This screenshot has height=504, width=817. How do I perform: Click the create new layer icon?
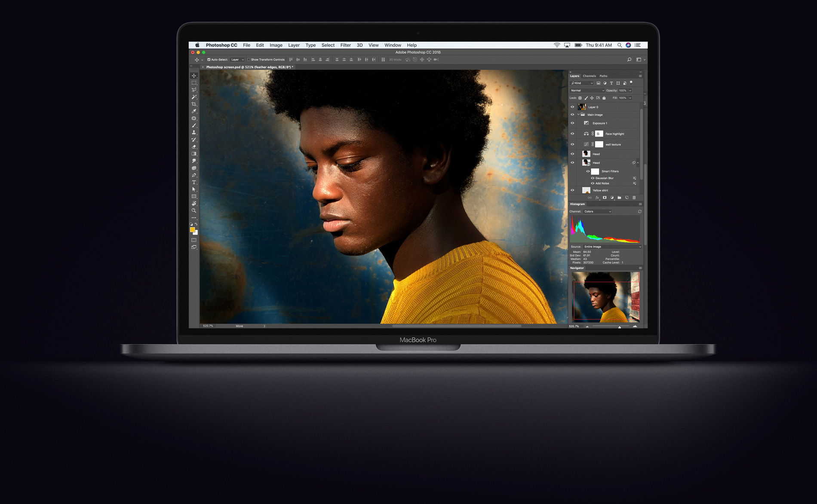627,198
